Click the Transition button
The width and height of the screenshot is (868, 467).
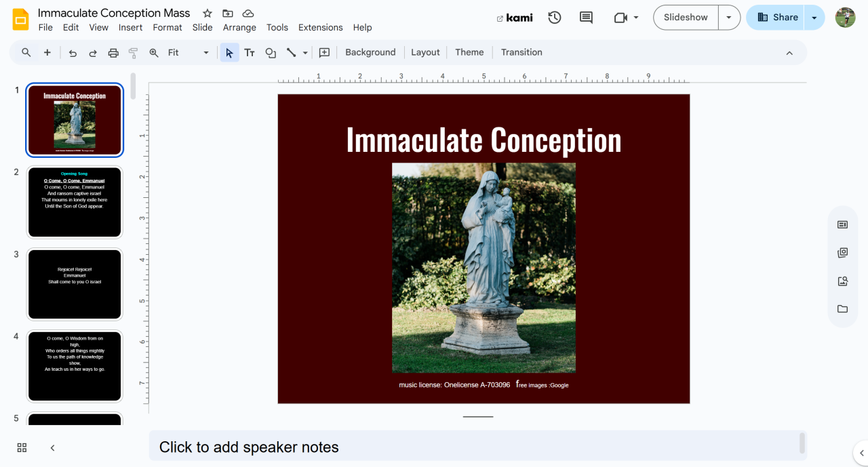(x=521, y=52)
